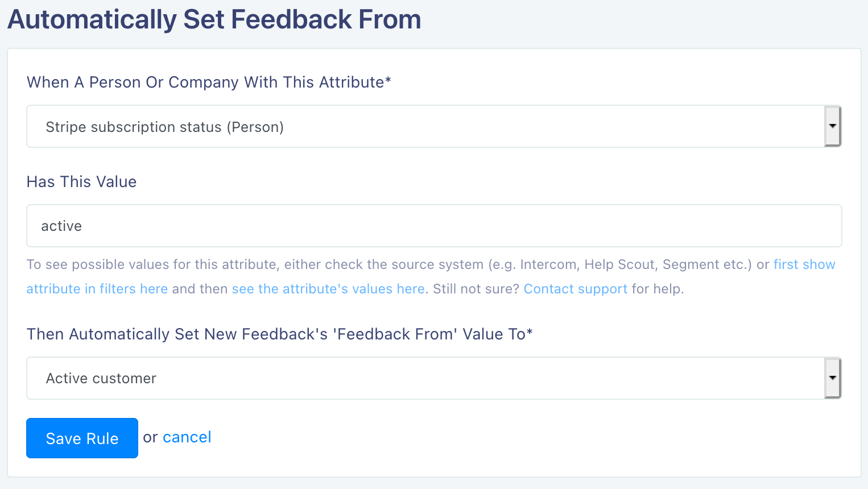This screenshot has height=489, width=868.
Task: Click the 'When A Person Or Company With This Attribute' label
Action: 205,82
